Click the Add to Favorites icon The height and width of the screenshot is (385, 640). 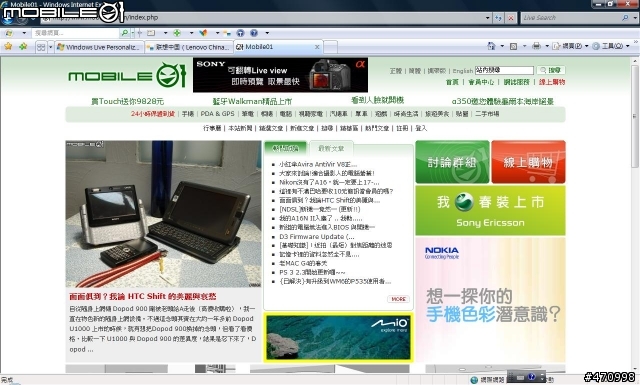tap(23, 47)
